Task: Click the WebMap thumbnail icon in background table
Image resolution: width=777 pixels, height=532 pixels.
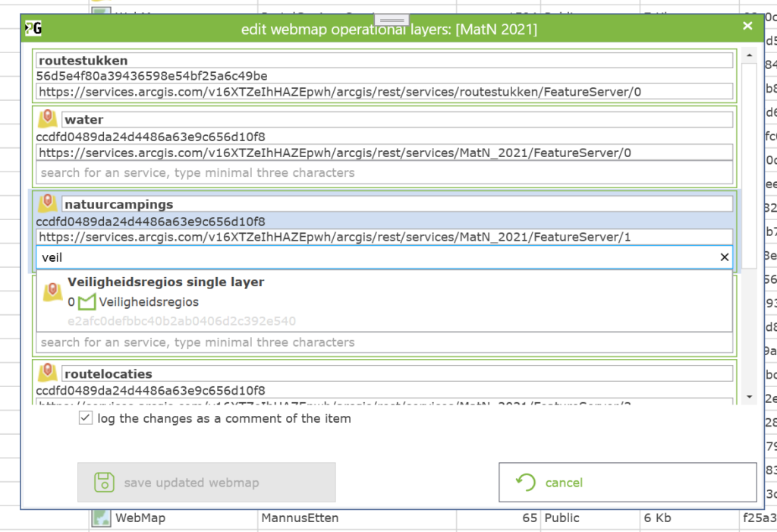Action: 101,518
